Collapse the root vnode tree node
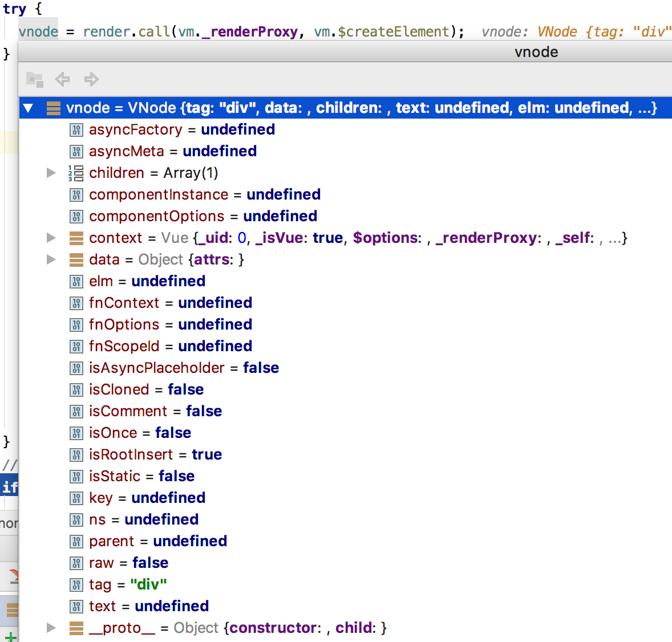Screen dimensions: 672x642 [x=28, y=108]
